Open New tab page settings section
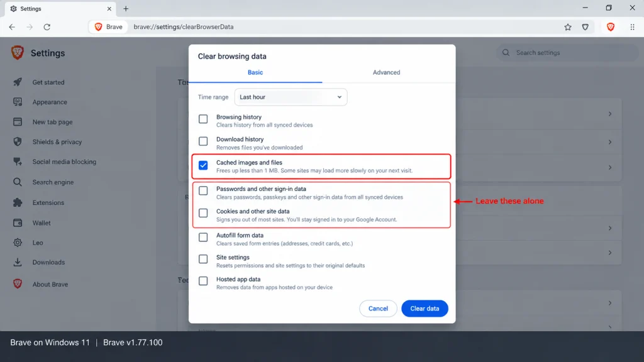This screenshot has height=362, width=644. tap(53, 122)
